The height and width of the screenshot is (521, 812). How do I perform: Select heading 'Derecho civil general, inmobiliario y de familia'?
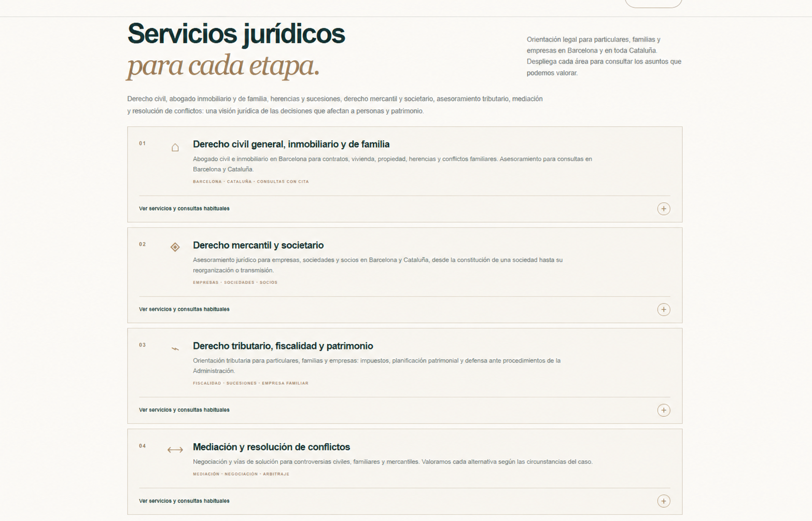tap(291, 144)
